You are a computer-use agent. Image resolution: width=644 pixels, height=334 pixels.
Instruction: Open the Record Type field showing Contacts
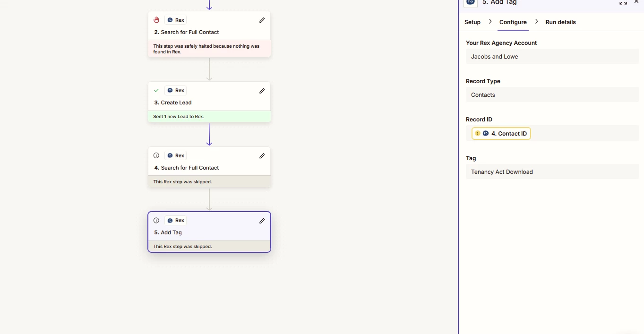[552, 95]
